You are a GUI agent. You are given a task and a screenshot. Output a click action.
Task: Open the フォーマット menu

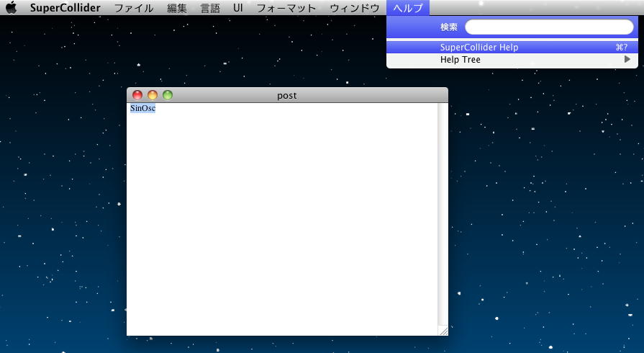286,8
